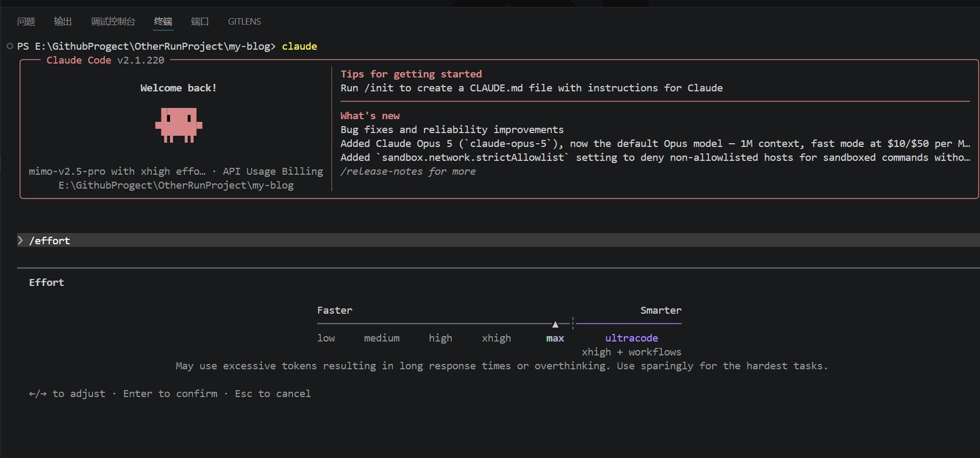980x458 pixels.
Task: Select the 终端 tab
Action: tap(163, 21)
